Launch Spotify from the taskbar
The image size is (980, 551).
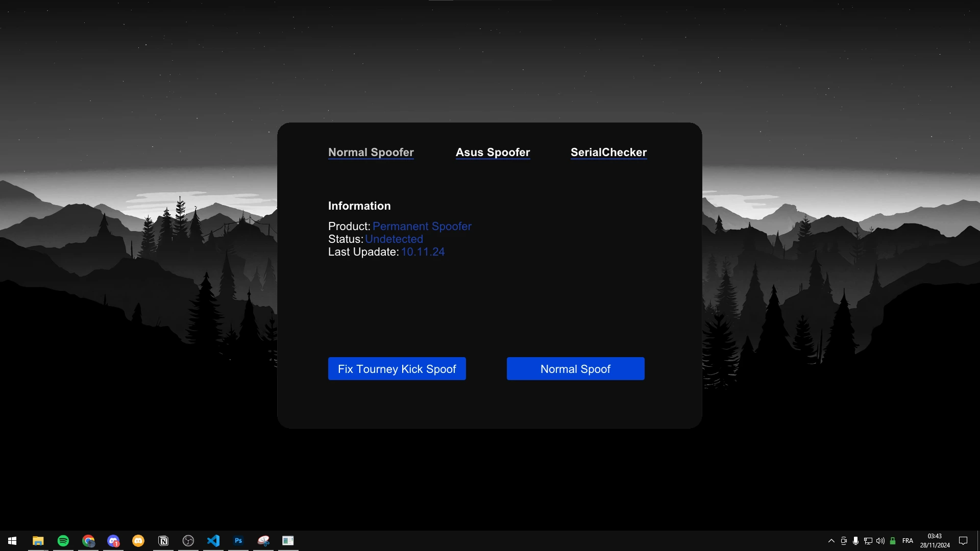(63, 541)
